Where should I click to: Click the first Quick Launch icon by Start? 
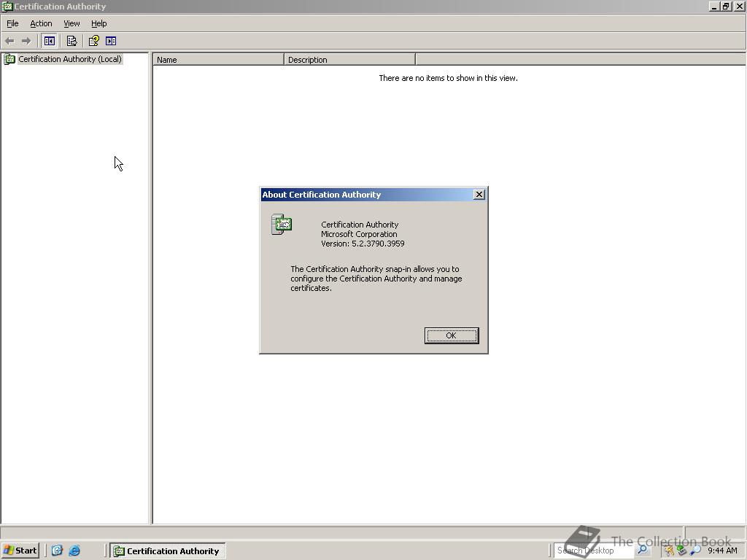coord(57,551)
